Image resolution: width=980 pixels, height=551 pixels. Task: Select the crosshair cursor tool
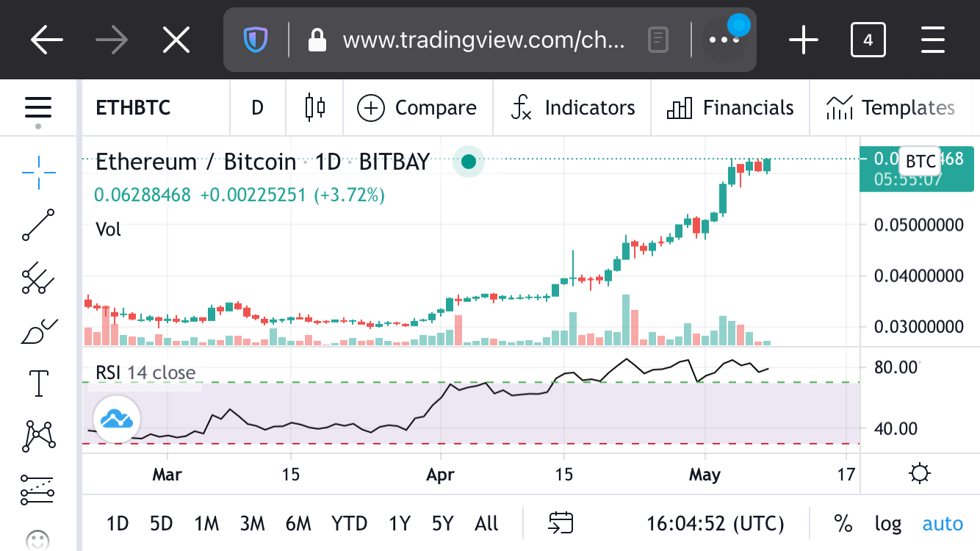[38, 173]
